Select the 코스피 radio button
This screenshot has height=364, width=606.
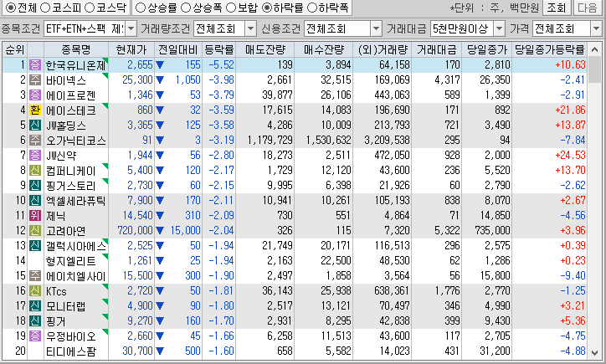(x=45, y=8)
